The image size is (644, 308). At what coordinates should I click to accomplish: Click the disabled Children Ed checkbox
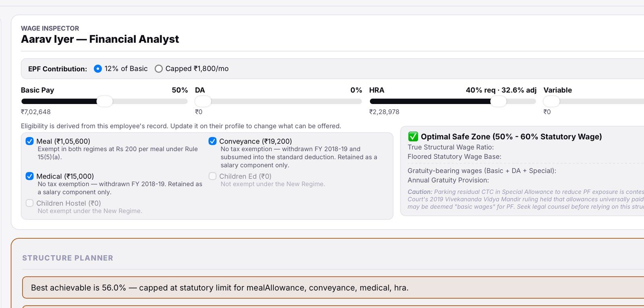pos(213,176)
